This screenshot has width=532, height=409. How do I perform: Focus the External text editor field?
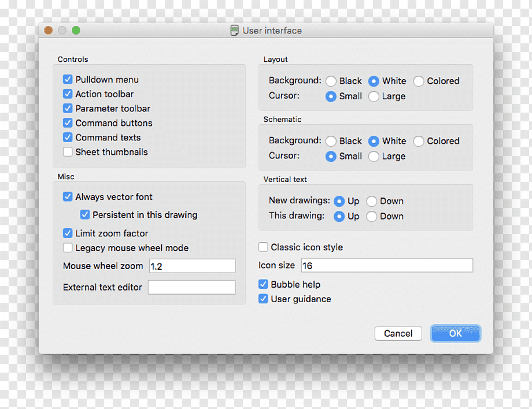(x=191, y=287)
